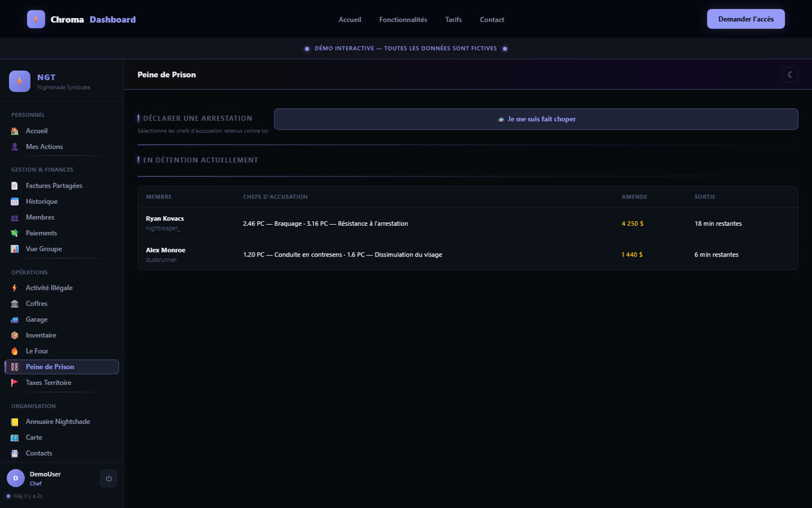Click the Demander l'accès button
Image resolution: width=812 pixels, height=508 pixels.
[x=746, y=19]
